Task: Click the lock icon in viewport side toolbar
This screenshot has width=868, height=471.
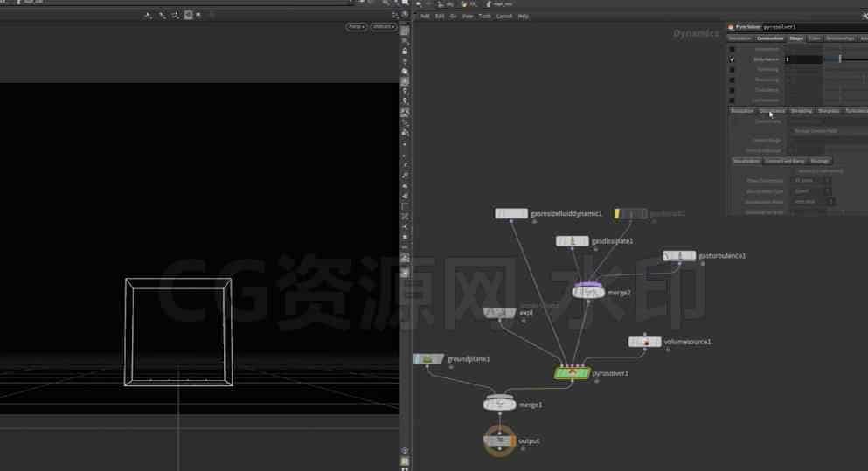Action: (405, 51)
